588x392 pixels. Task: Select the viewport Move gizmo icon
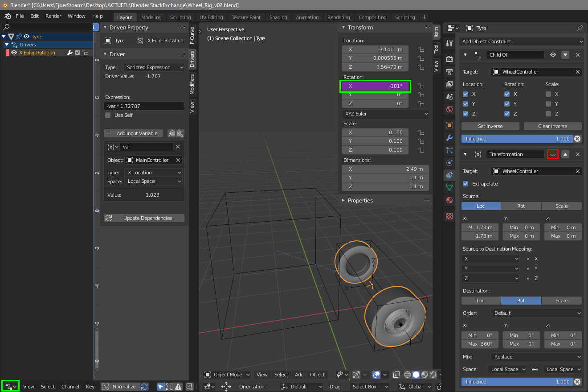226,387
